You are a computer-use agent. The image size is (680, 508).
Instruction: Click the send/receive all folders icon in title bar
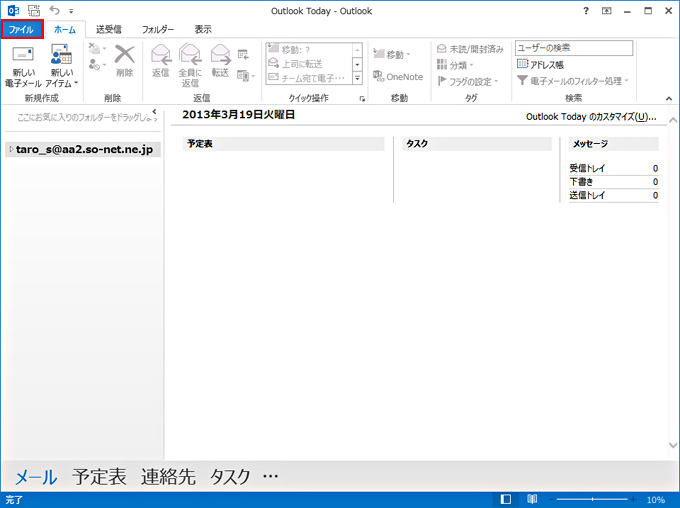[x=34, y=10]
